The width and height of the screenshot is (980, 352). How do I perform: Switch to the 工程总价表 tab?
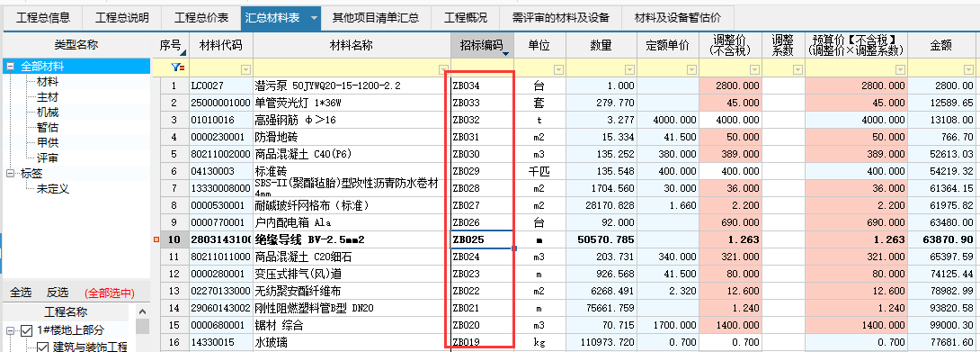(x=201, y=17)
